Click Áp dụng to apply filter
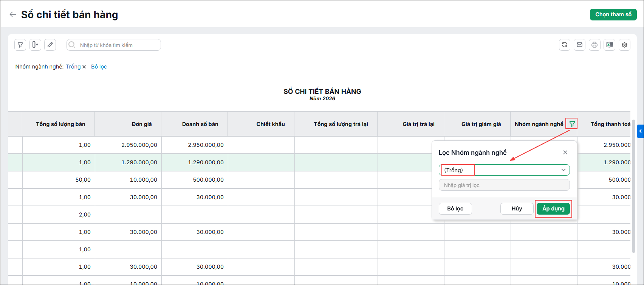 tap(553, 209)
